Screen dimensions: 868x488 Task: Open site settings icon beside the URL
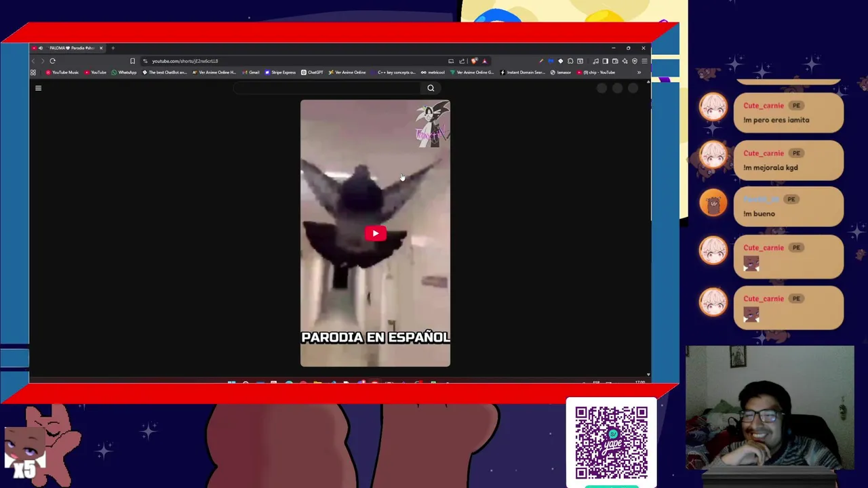click(x=145, y=61)
